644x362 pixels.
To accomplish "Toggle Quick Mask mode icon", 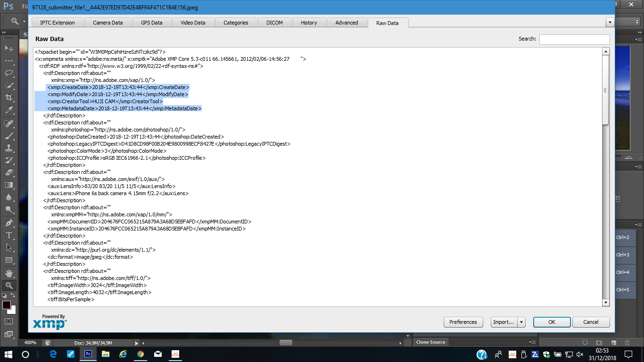I will click(9, 321).
